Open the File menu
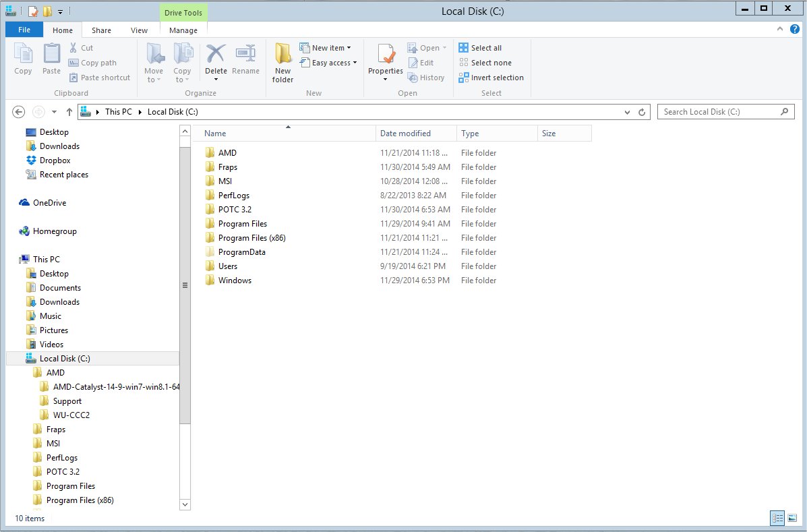 [x=24, y=30]
